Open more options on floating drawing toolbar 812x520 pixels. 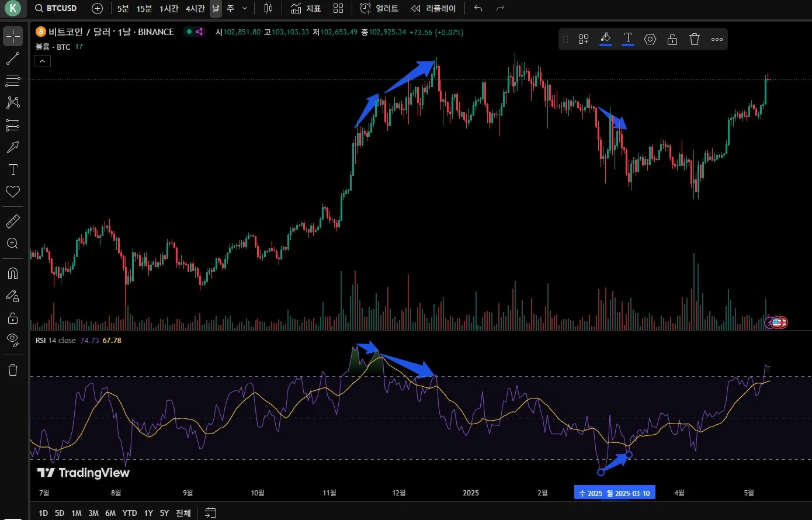coord(717,39)
